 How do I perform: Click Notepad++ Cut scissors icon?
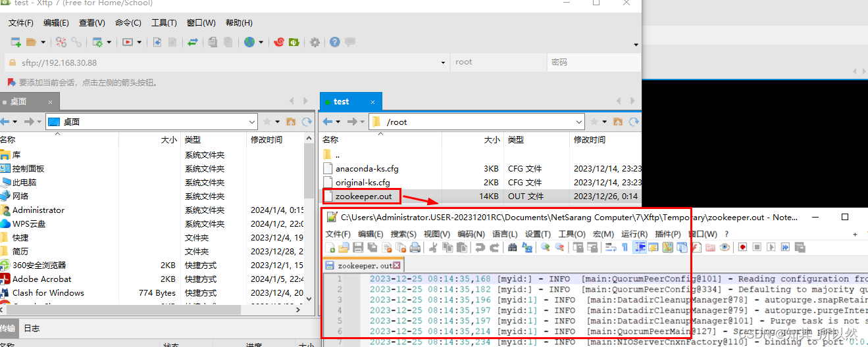click(432, 248)
